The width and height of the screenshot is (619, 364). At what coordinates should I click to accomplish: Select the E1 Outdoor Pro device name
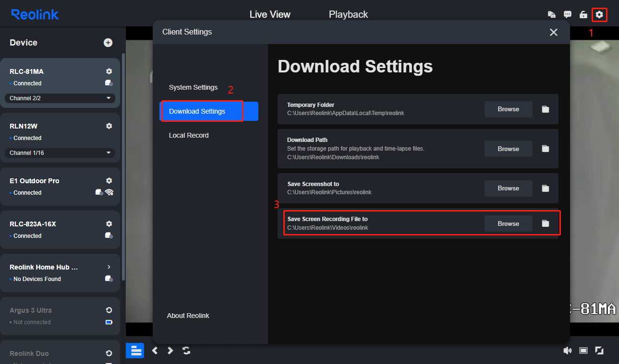(35, 181)
